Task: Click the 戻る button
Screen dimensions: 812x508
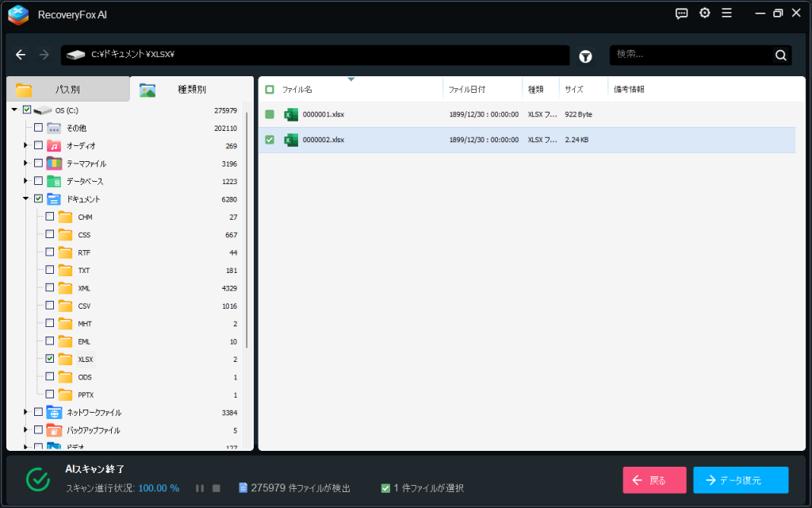Action: pyautogui.click(x=654, y=480)
